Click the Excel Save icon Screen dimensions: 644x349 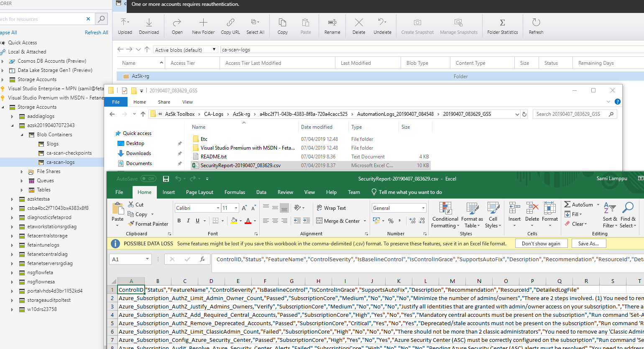point(166,179)
